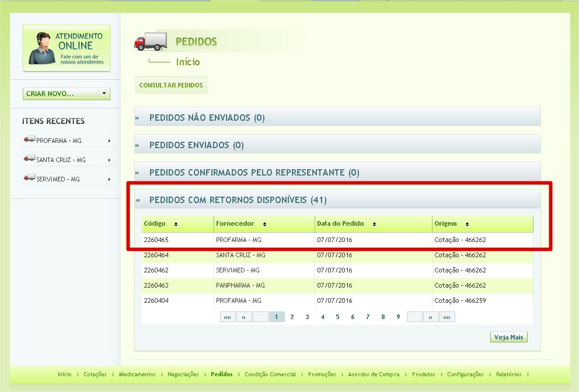Open Relatórios in the bottom navigation

click(510, 374)
